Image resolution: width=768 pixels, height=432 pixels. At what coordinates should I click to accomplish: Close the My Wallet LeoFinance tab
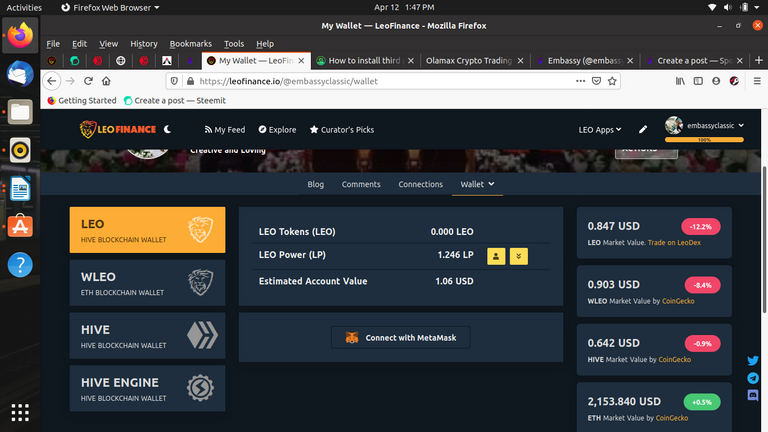(301, 60)
